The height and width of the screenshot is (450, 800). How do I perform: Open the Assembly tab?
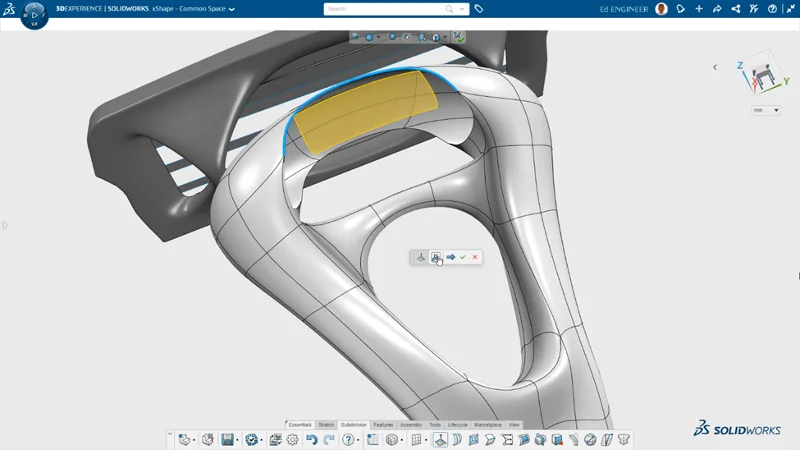(x=411, y=425)
